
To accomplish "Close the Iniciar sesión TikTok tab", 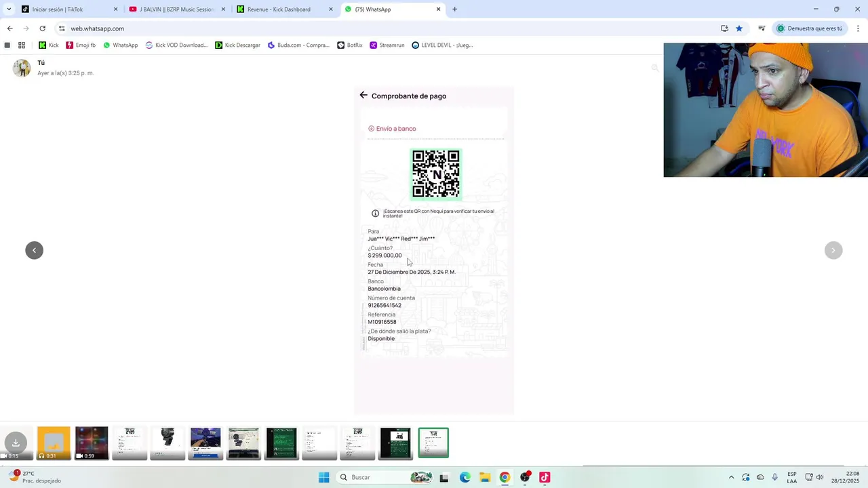I will pos(115,9).
